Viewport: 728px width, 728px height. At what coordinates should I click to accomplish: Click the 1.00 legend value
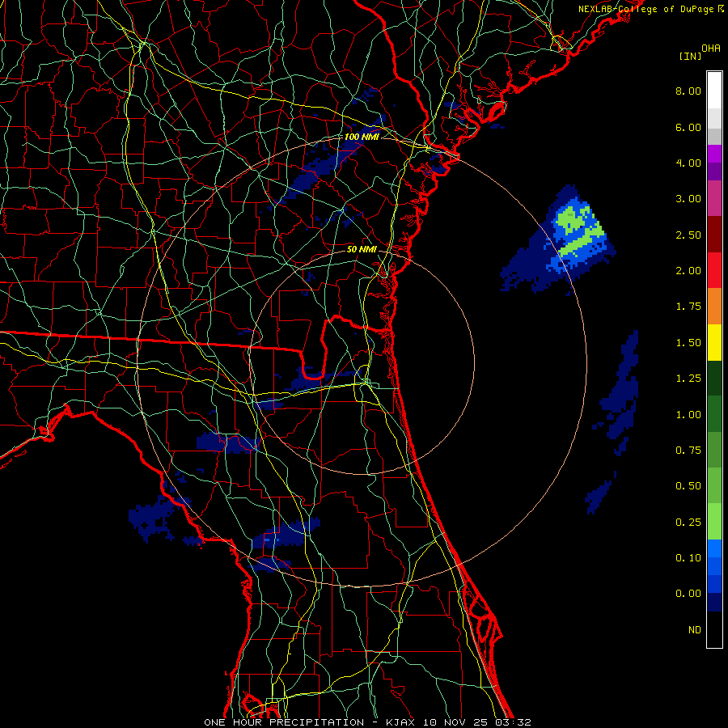(x=688, y=415)
